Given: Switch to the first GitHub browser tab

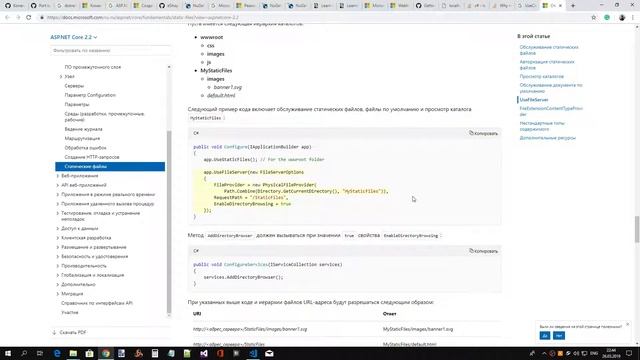Looking at the screenshot, I should pos(14,6).
